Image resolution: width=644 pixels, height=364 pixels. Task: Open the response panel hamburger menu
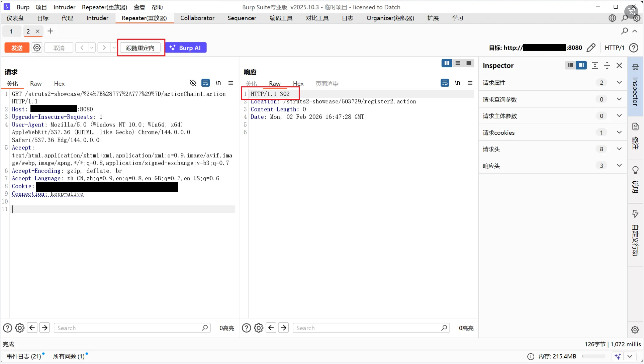[x=470, y=83]
